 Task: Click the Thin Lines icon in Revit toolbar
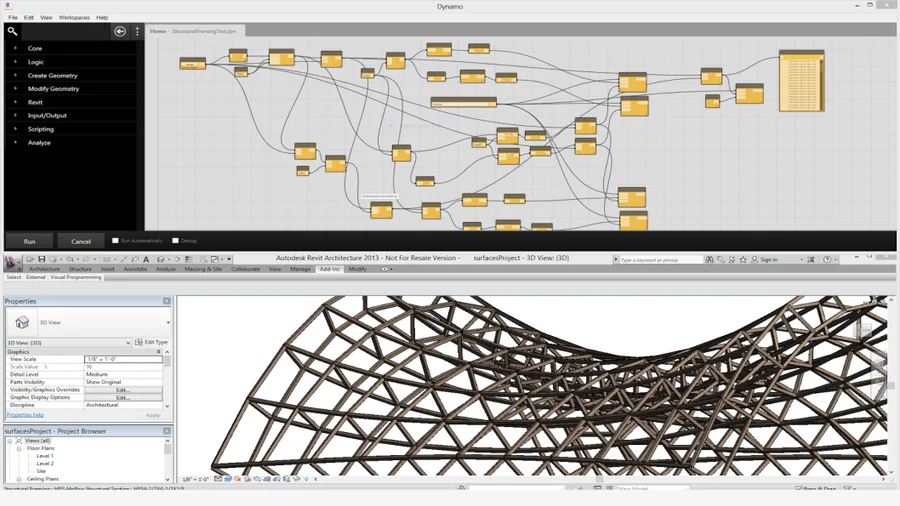click(x=189, y=259)
